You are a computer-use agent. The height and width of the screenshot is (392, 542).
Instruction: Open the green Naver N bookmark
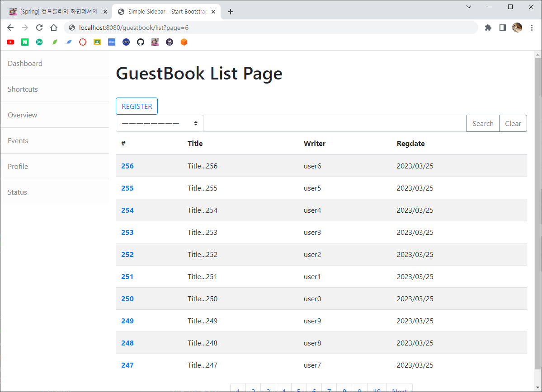[25, 42]
